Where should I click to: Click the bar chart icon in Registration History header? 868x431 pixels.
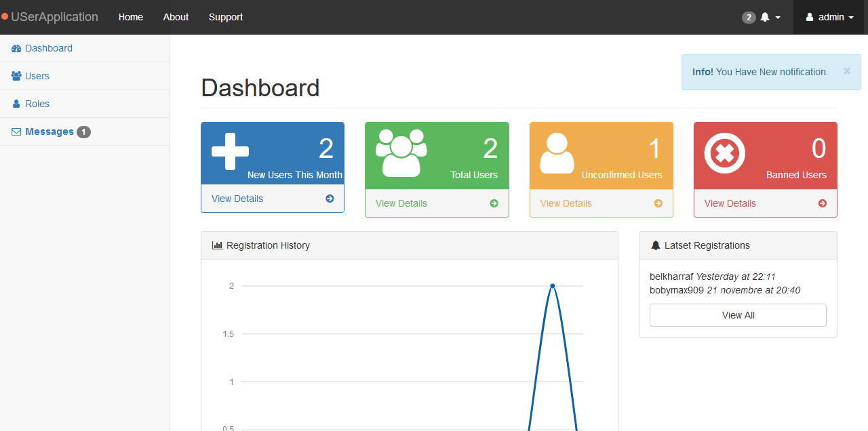(x=217, y=245)
